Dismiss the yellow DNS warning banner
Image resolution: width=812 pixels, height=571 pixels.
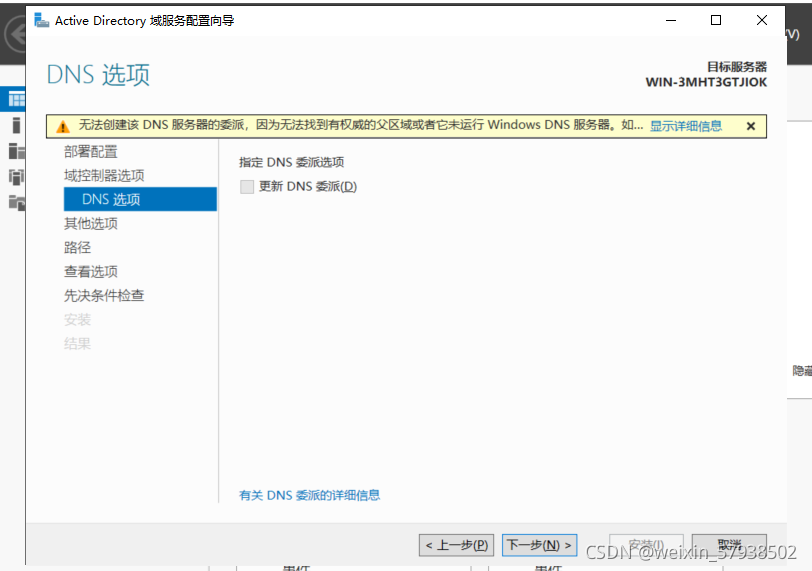click(x=751, y=126)
